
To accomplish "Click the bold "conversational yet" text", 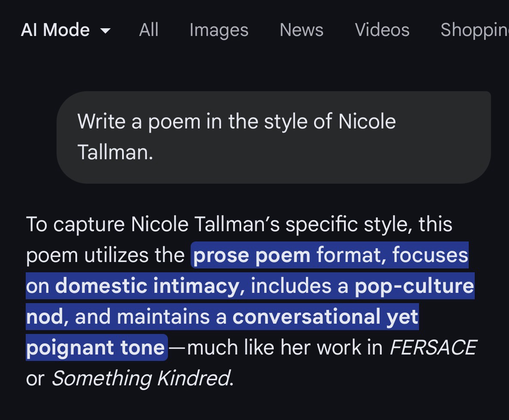I will (x=325, y=317).
